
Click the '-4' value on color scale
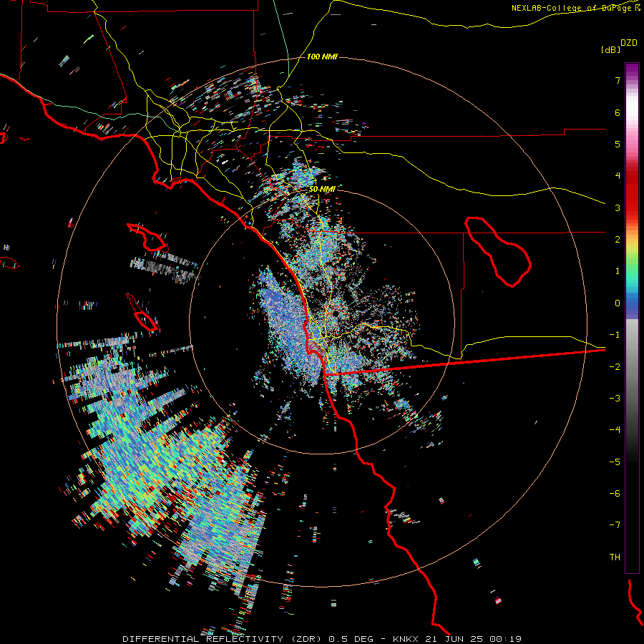(615, 430)
